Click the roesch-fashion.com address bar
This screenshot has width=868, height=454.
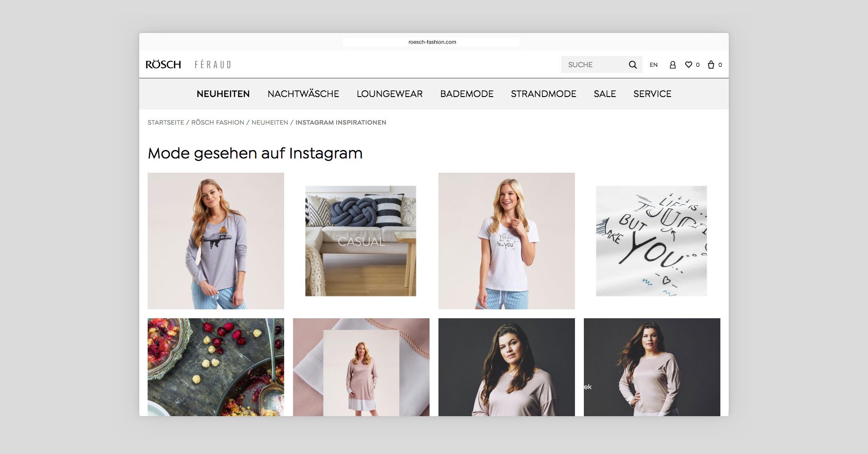pyautogui.click(x=431, y=42)
